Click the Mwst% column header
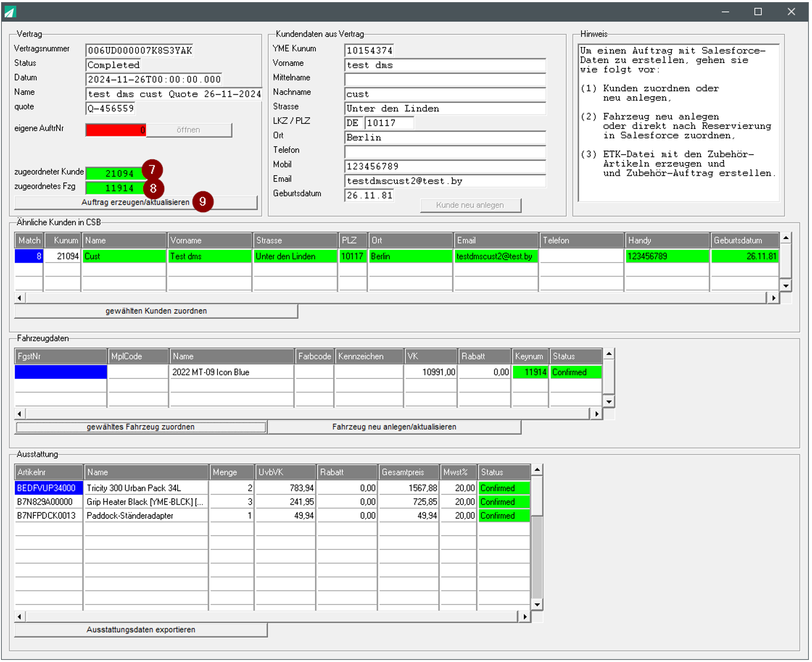The height and width of the screenshot is (662, 812). coord(459,472)
